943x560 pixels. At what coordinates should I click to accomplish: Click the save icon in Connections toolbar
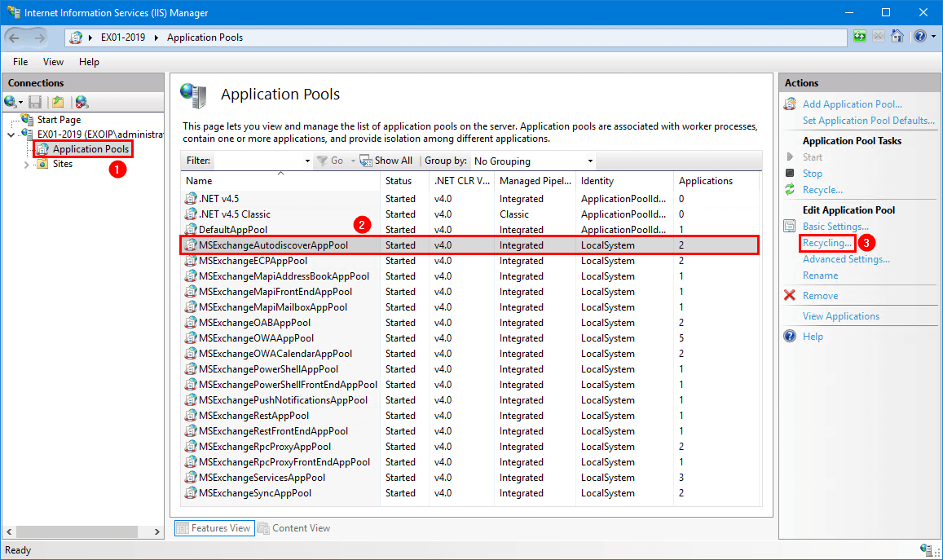(36, 102)
